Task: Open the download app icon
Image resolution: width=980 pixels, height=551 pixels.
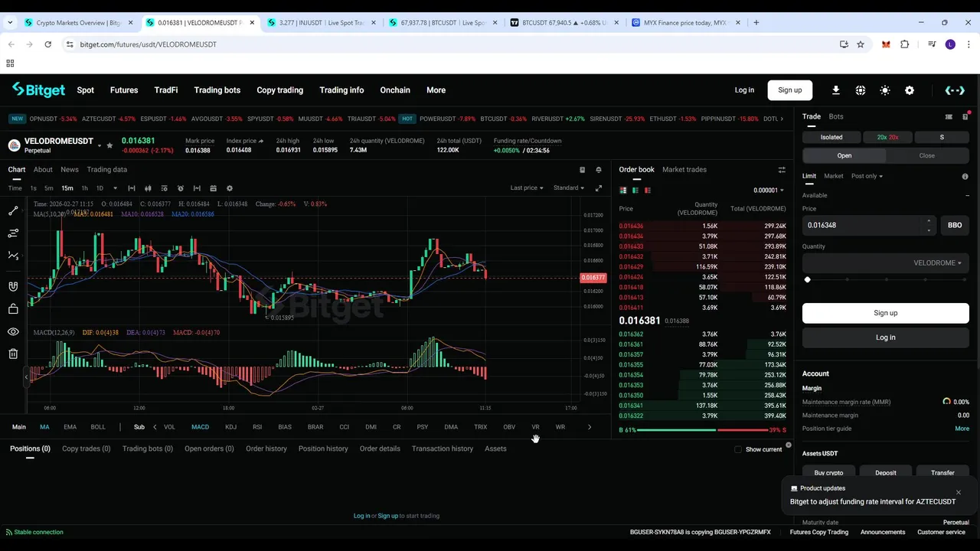Action: tap(836, 90)
